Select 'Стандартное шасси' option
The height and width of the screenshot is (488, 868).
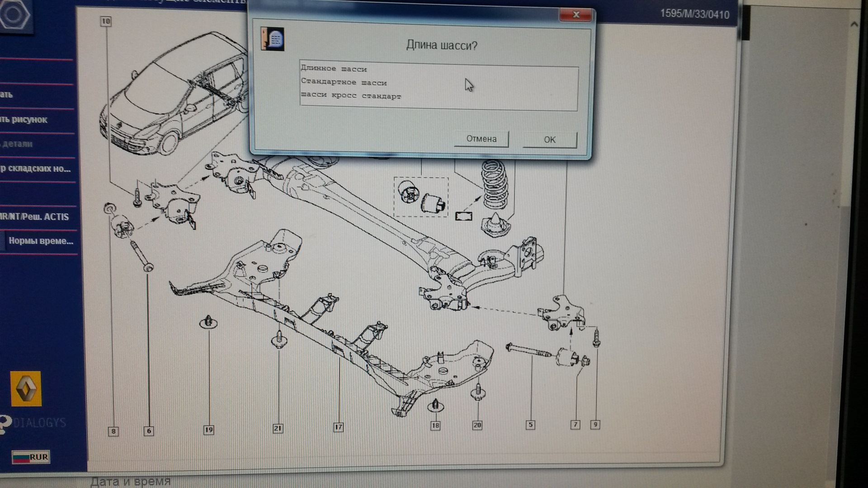pos(344,82)
